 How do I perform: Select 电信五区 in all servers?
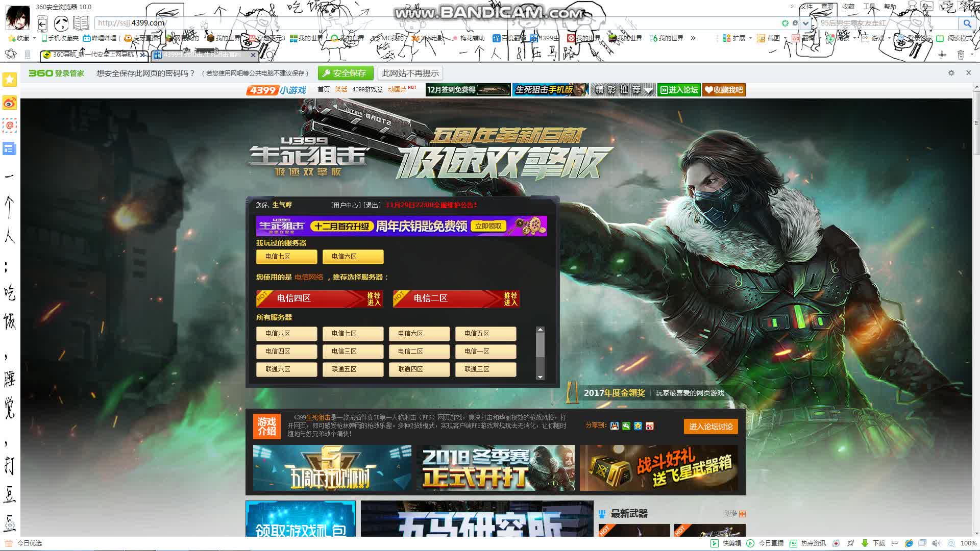pyautogui.click(x=485, y=334)
